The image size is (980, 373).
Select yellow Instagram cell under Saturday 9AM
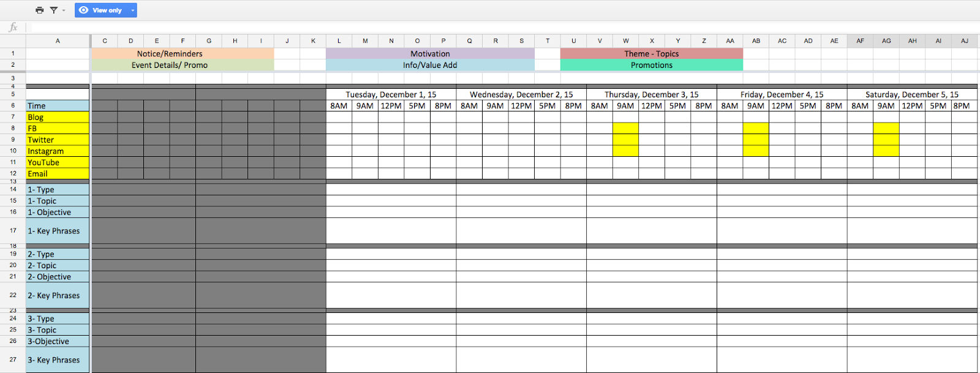click(886, 151)
